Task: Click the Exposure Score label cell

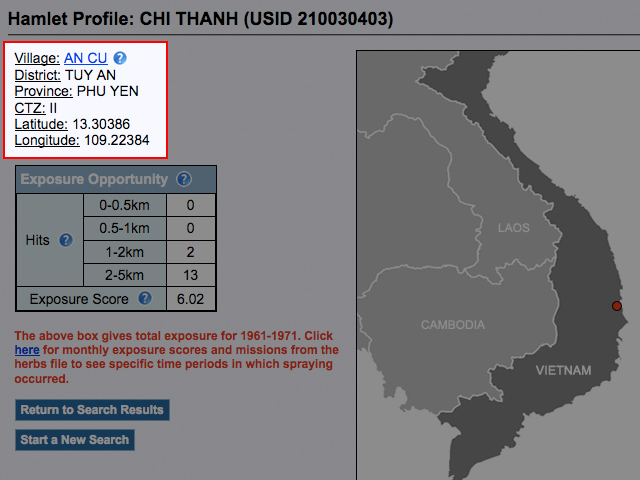Action: click(x=91, y=299)
